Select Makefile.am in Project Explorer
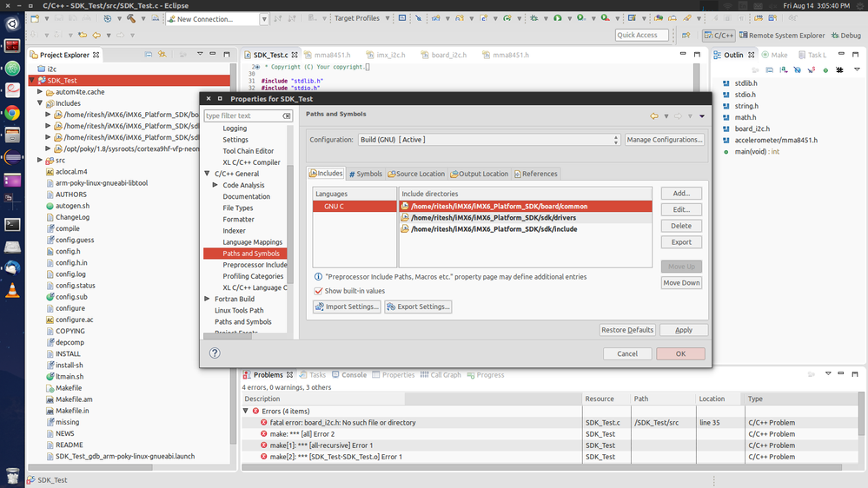The height and width of the screenshot is (488, 868). point(74,399)
